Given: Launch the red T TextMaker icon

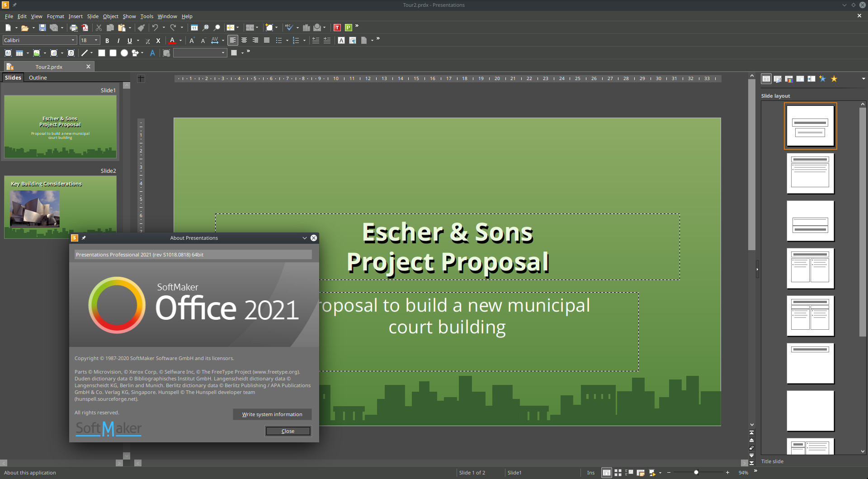Looking at the screenshot, I should (337, 28).
